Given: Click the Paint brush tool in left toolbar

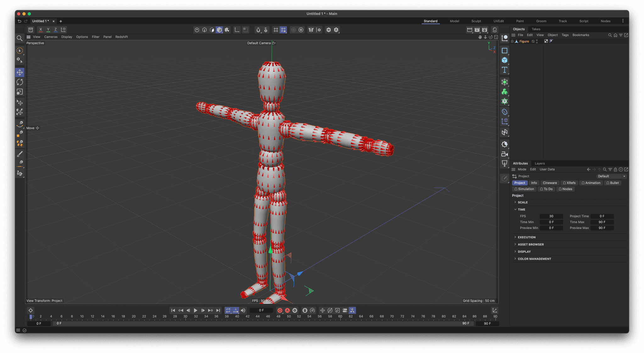Looking at the screenshot, I should 19,154.
